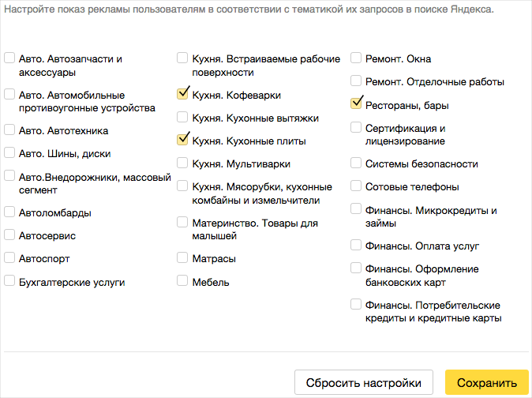Check the Авто. Автозапчасти и аксессуары box
532x398 pixels.
tap(9, 58)
